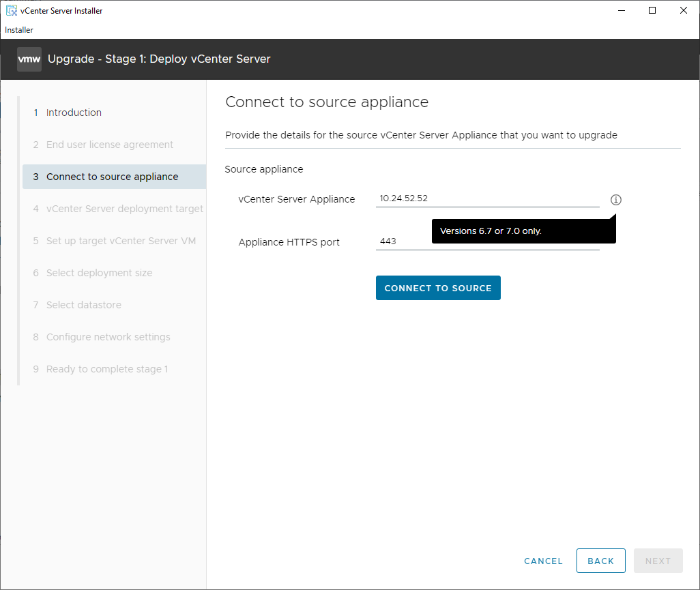Image resolution: width=700 pixels, height=590 pixels.
Task: Maximize the installer window
Action: pos(652,10)
